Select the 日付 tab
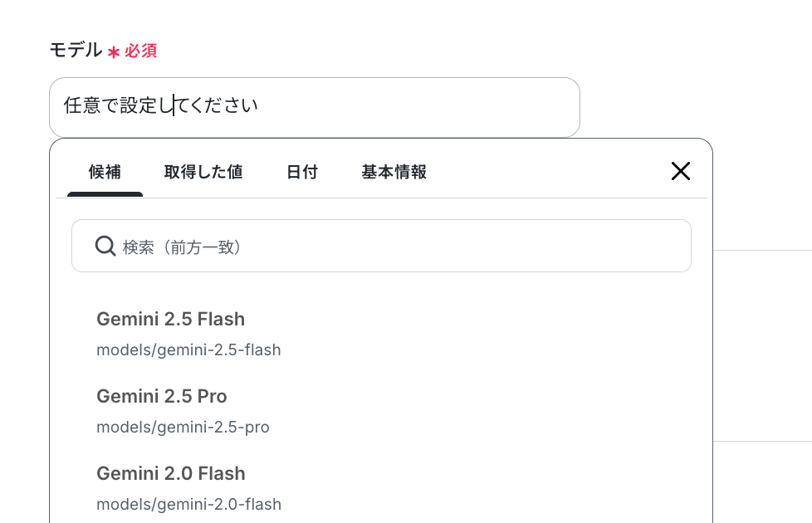 pyautogui.click(x=302, y=172)
